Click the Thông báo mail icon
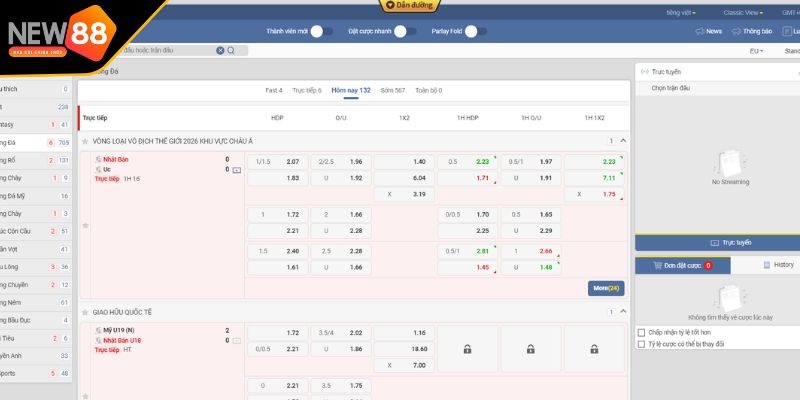The image size is (800, 400). click(736, 31)
